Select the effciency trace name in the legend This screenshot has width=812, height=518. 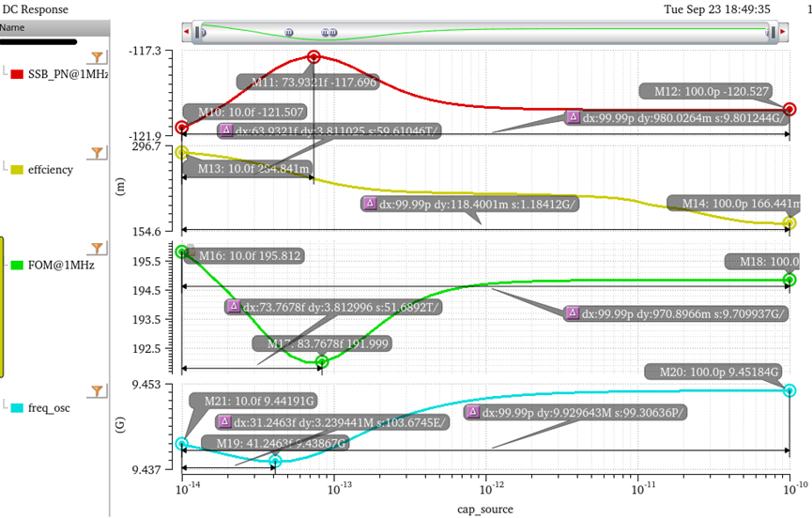click(51, 170)
